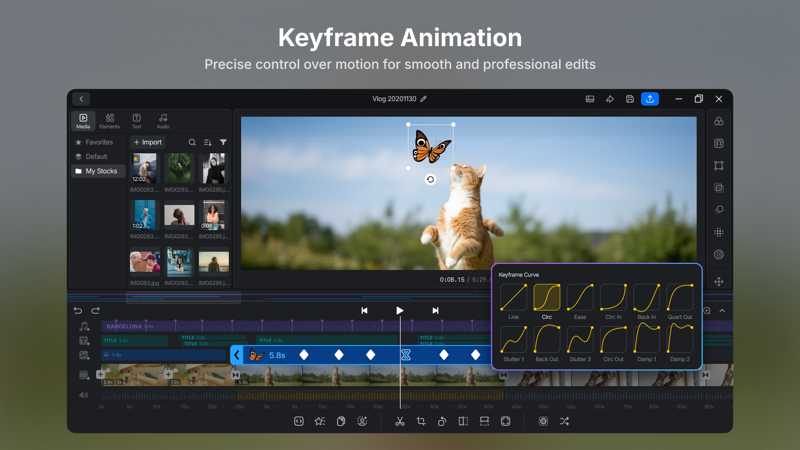Select the crop tool in bottom toolbar

[x=421, y=421]
